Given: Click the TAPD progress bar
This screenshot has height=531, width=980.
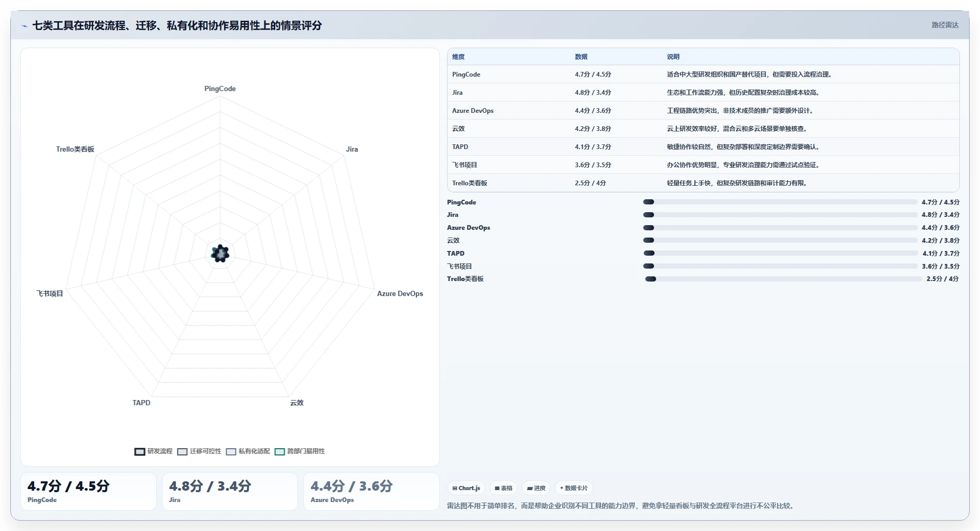Looking at the screenshot, I should (781, 253).
